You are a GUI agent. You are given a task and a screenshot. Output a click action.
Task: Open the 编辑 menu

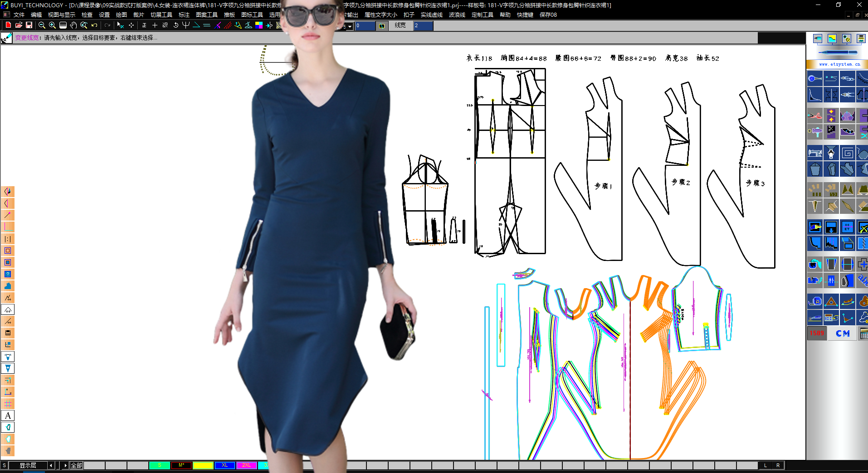(36, 15)
